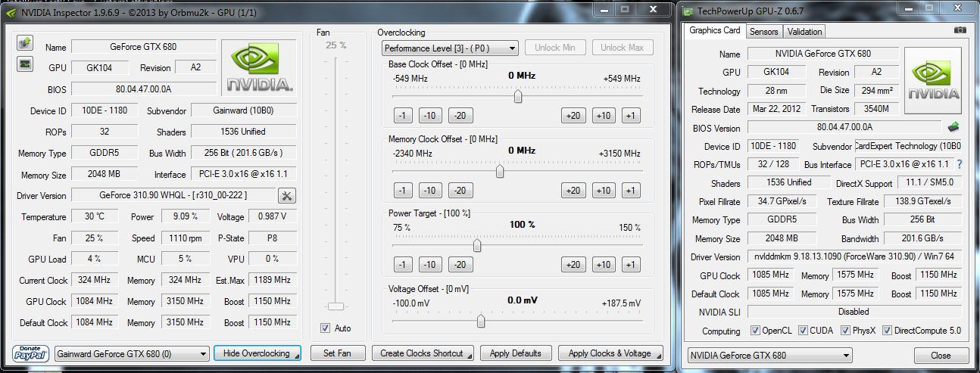This screenshot has width=980, height=373.
Task: Click the Temperature value 30 °C
Action: (95, 216)
